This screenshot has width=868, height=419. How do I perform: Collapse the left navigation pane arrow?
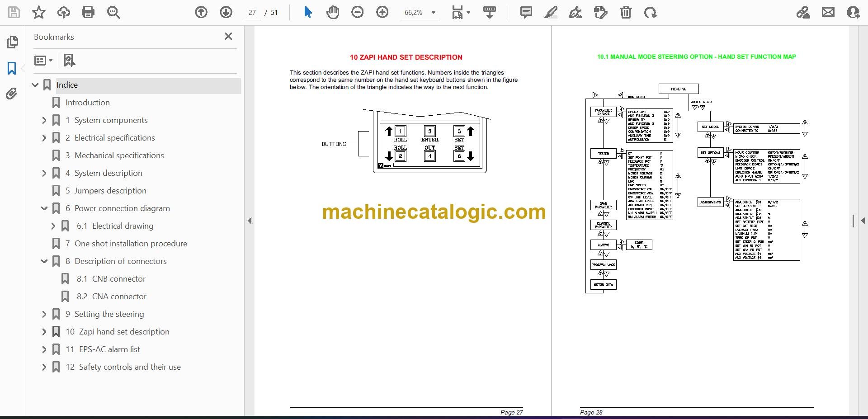click(250, 221)
